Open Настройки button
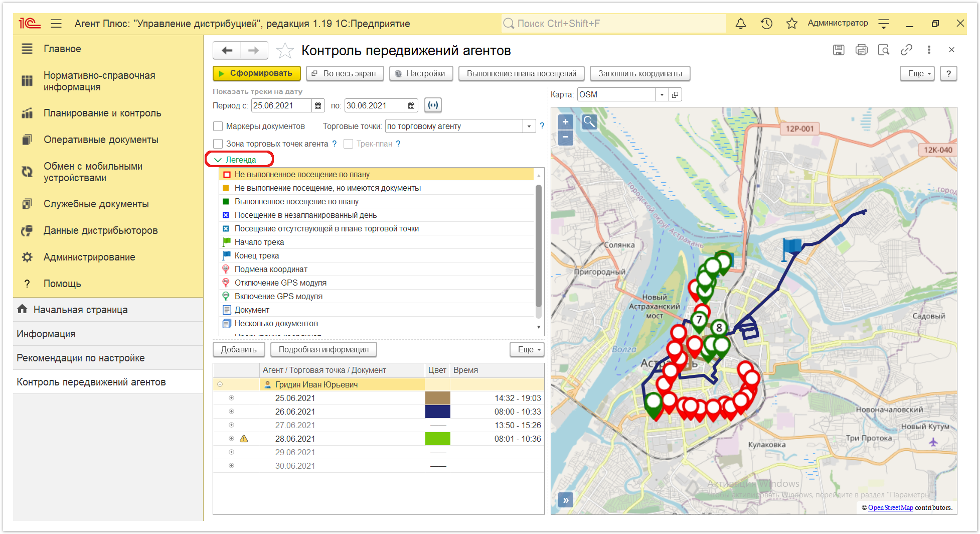This screenshot has width=980, height=534. pyautogui.click(x=421, y=73)
